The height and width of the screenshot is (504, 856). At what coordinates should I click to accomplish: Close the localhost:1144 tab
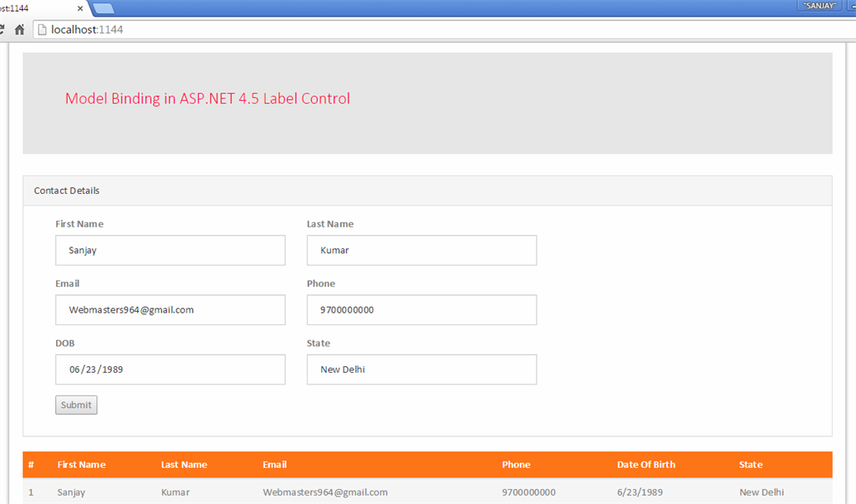(80, 8)
